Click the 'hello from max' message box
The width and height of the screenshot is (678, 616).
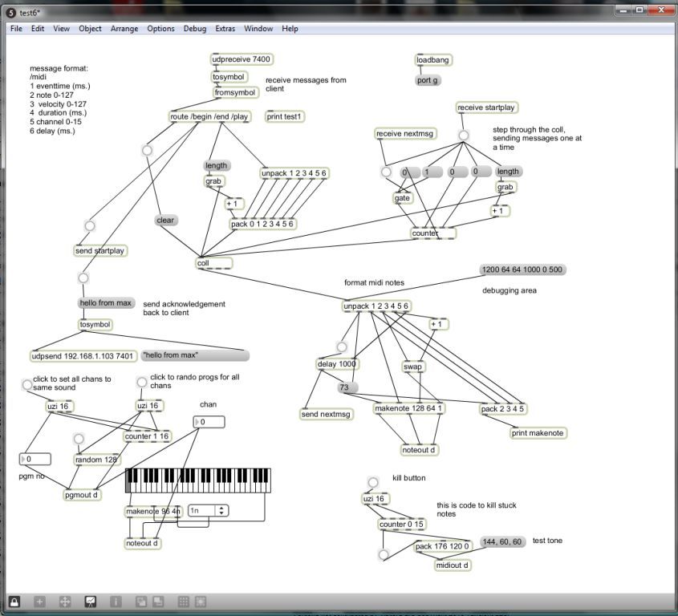point(106,303)
